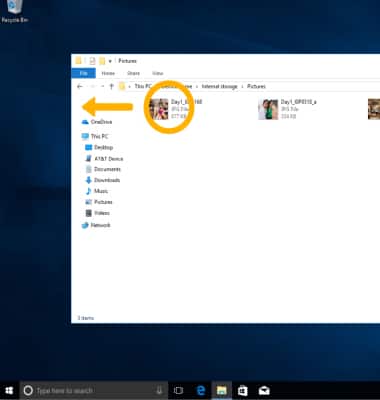Click the microphone icon in search box
This screenshot has height=400, width=380.
point(159,390)
